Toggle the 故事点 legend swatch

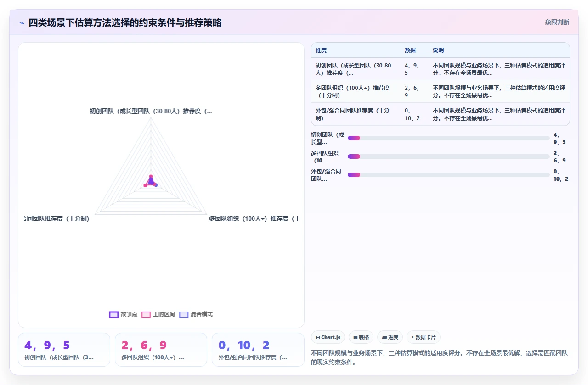click(114, 314)
